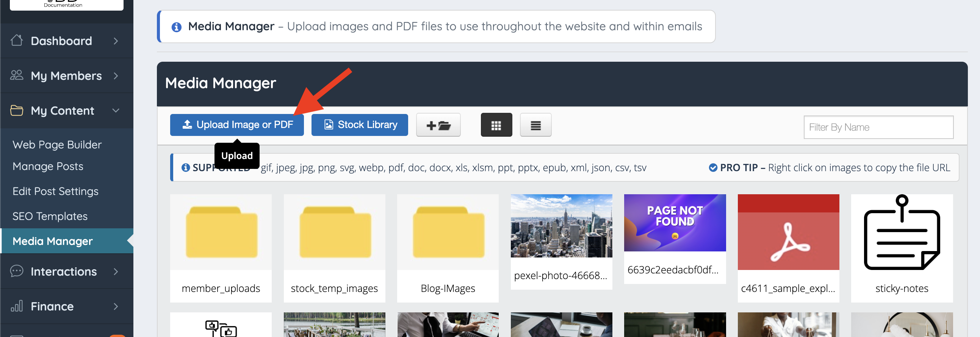Click Upload Image or PDF button

click(x=236, y=125)
